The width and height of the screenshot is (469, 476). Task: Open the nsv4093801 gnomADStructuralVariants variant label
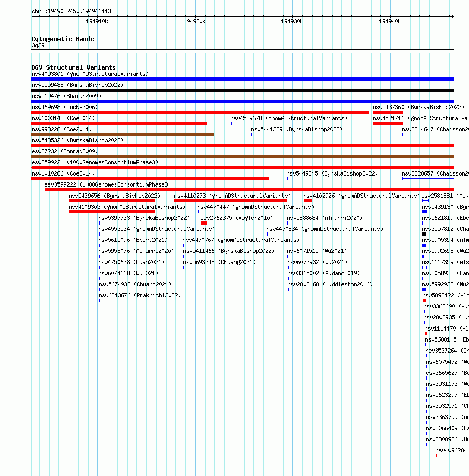pyautogui.click(x=90, y=74)
